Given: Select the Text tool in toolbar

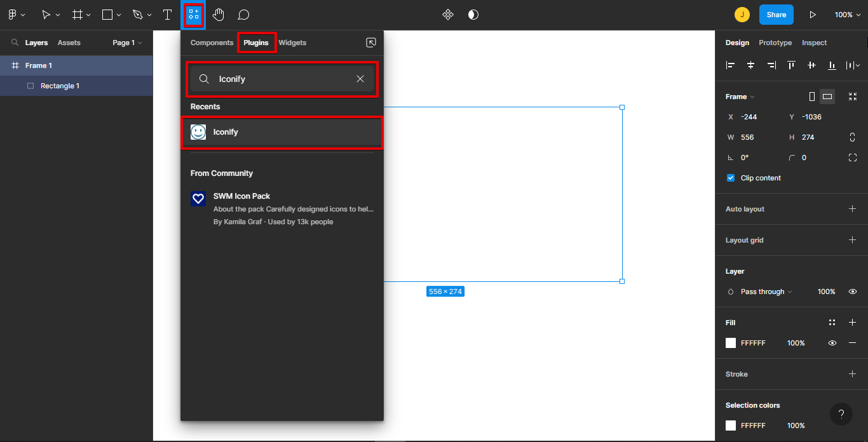Looking at the screenshot, I should point(167,15).
